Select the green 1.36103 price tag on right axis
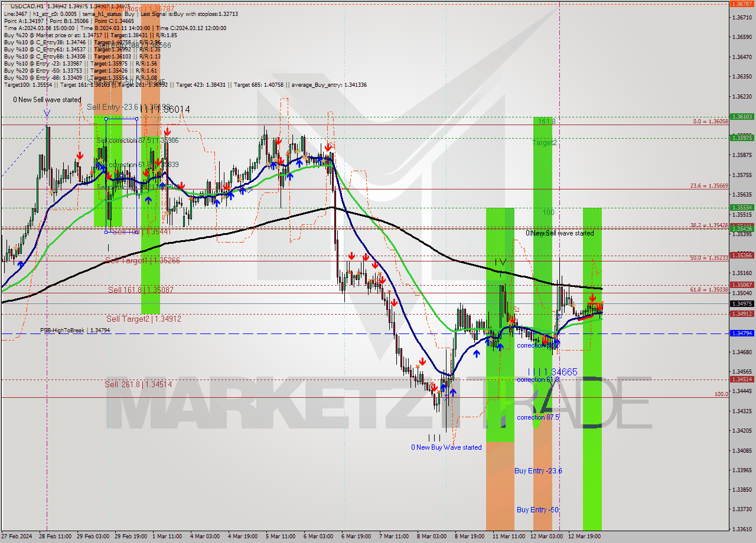756x543 pixels. pos(742,117)
